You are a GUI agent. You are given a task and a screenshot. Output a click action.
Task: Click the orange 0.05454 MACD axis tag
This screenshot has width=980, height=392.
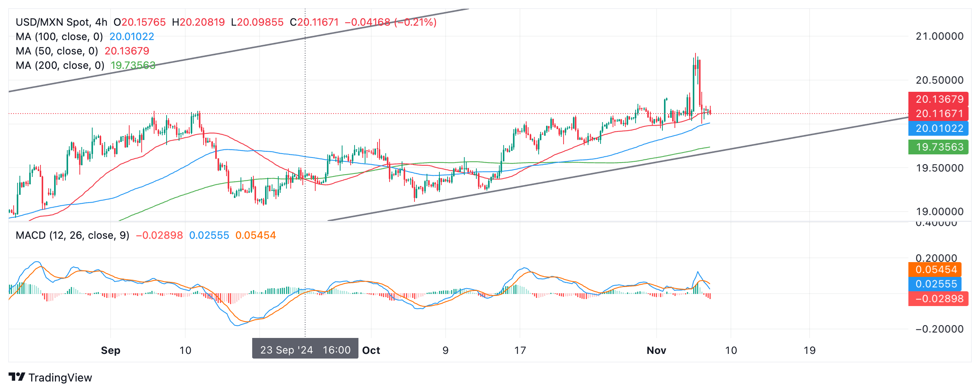(936, 269)
